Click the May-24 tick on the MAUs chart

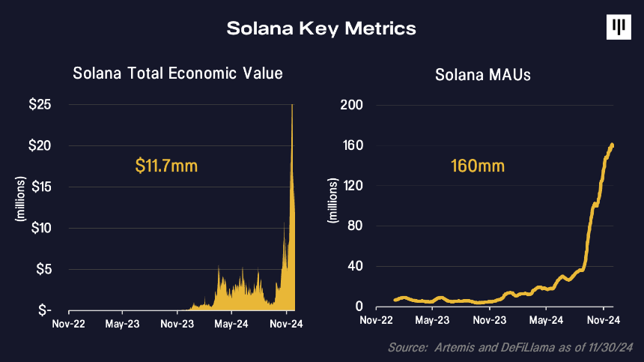[x=546, y=320]
